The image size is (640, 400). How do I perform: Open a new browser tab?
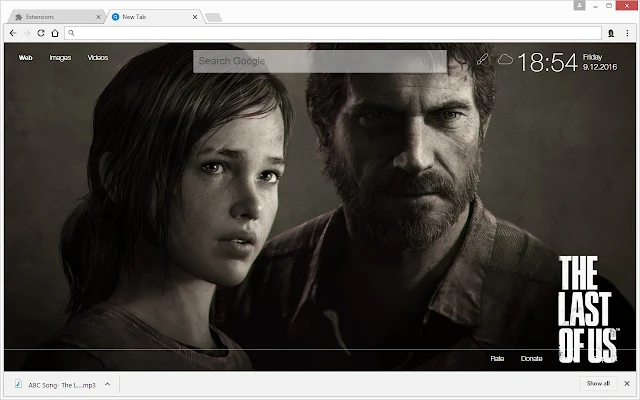coord(213,17)
